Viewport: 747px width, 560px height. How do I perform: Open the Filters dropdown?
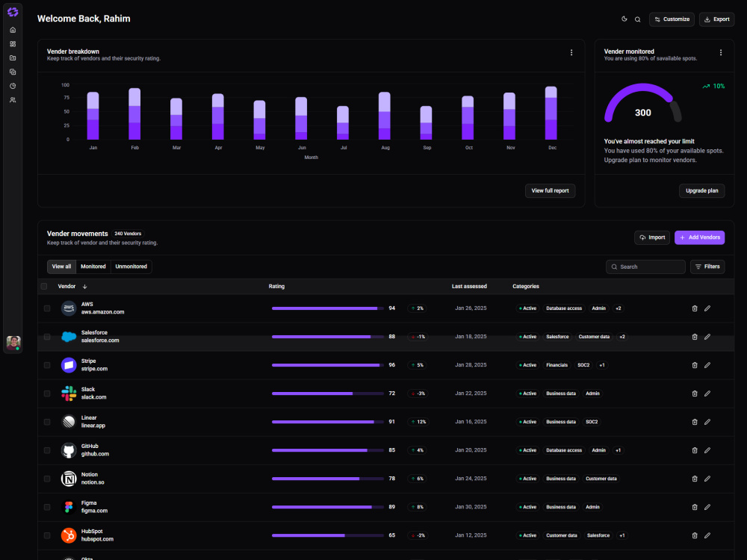pyautogui.click(x=707, y=267)
